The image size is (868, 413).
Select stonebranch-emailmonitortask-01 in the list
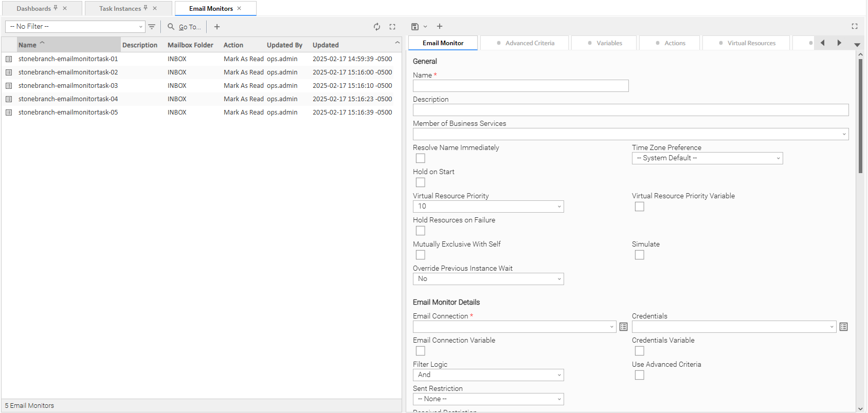coord(68,59)
